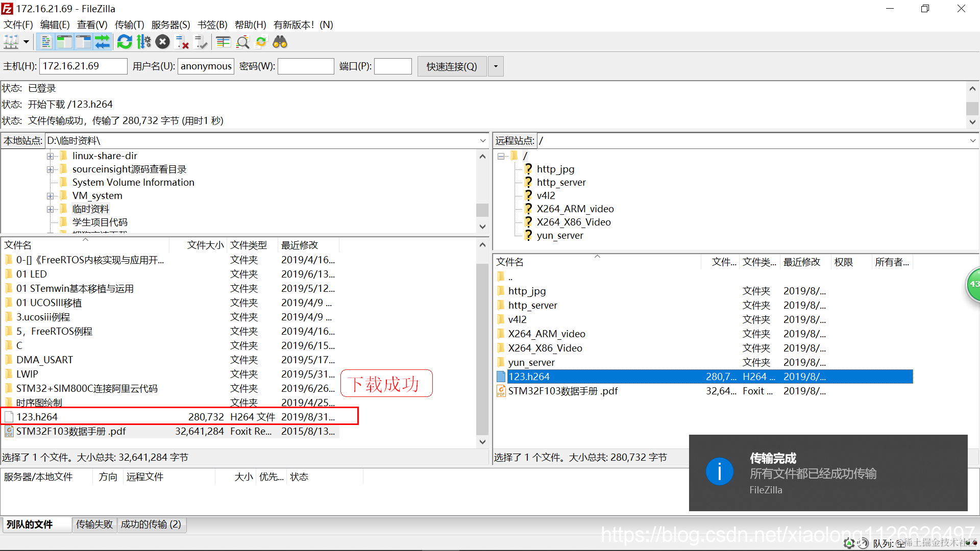Toggle transfer queue display icon
980x551 pixels.
tap(102, 42)
